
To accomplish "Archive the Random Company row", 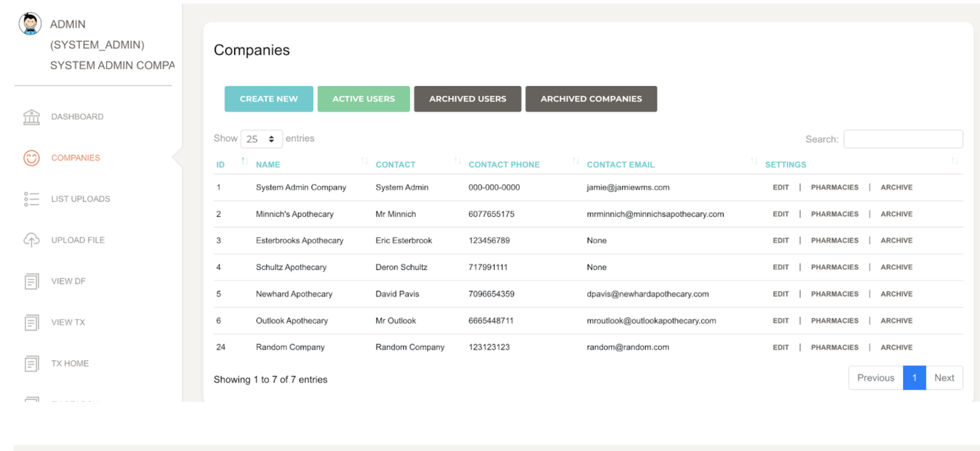I will pos(896,348).
